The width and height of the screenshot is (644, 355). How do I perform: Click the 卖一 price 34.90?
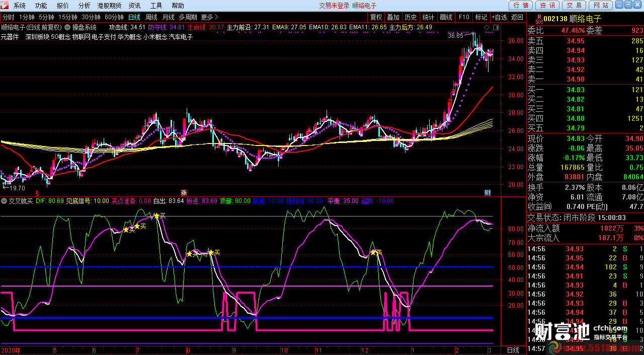576,80
